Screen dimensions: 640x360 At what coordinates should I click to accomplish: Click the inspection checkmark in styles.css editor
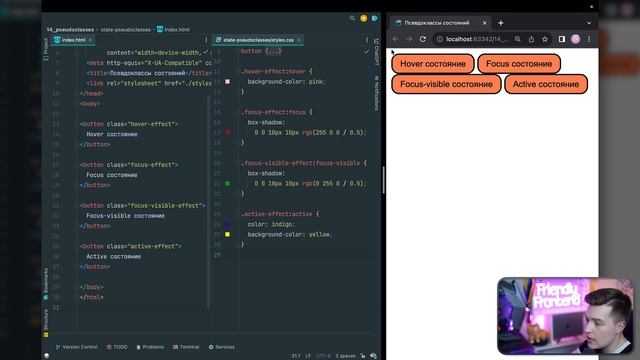pos(367,51)
